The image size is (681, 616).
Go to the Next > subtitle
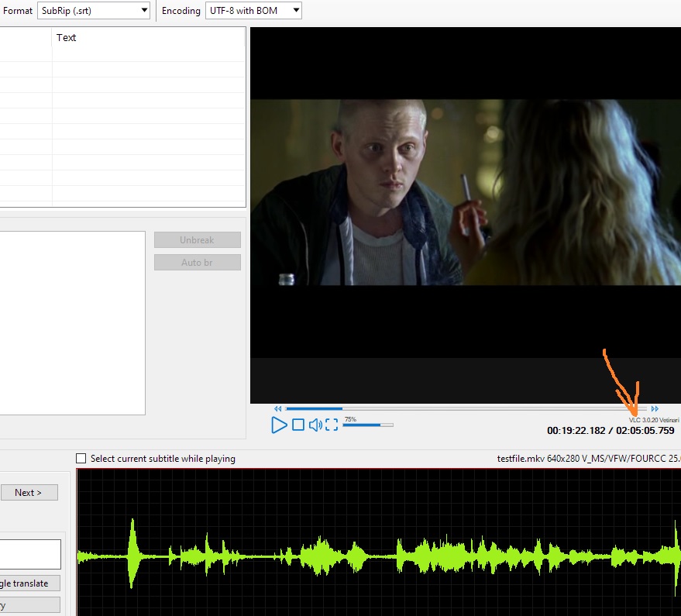(29, 493)
